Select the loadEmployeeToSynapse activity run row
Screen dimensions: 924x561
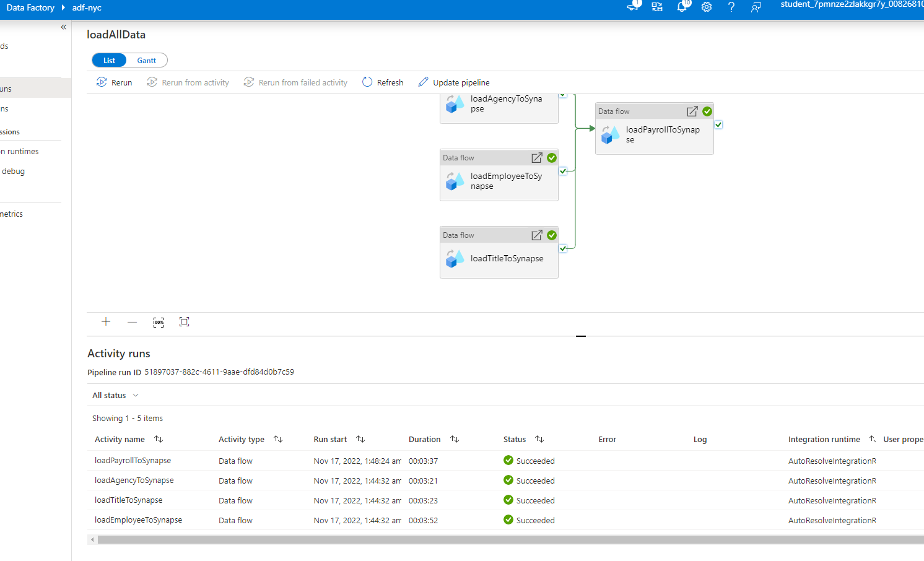tap(505, 520)
